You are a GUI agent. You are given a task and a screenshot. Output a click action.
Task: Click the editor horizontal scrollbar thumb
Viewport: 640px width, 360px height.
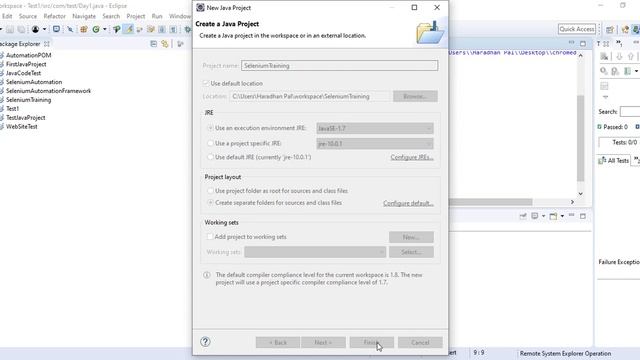pos(490,202)
